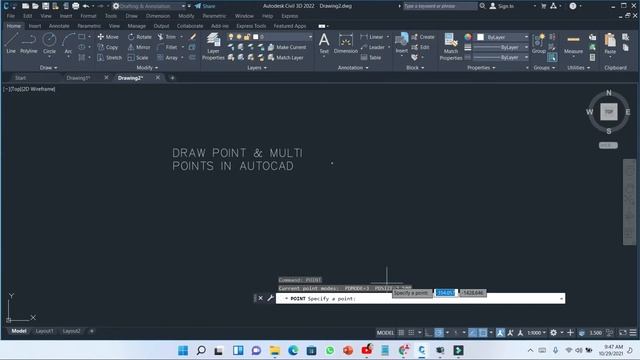Click the Rotate tool
This screenshot has height=360, width=640.
[x=140, y=37]
